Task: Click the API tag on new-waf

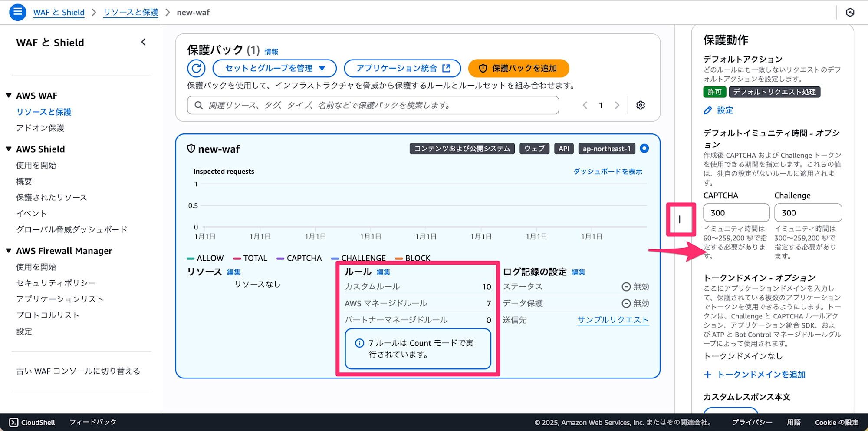Action: [564, 149]
